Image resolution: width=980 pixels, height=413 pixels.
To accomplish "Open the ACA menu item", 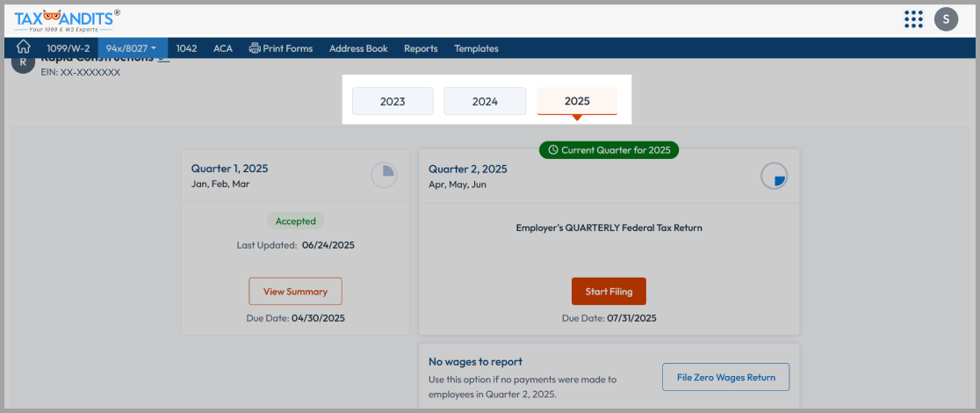I will (222, 48).
